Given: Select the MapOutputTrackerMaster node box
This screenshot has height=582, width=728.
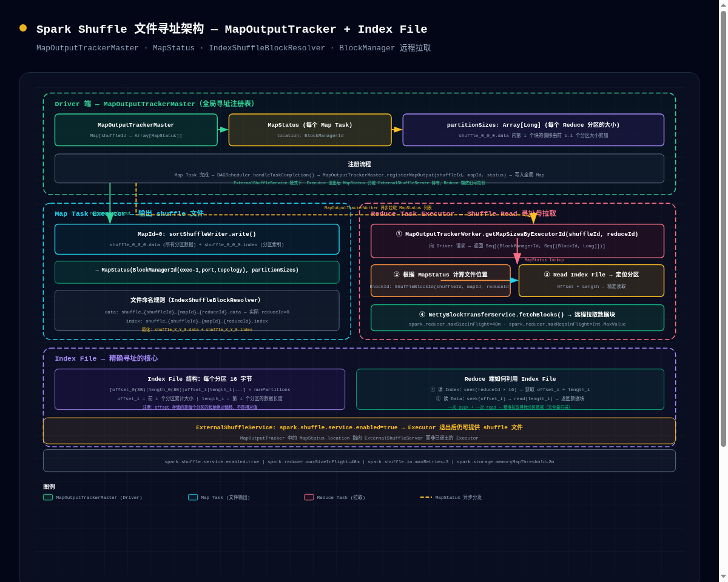Looking at the screenshot, I should 136,130.
